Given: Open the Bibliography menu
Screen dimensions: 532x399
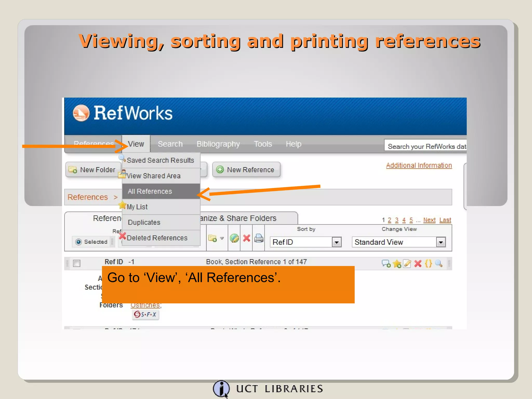Looking at the screenshot, I should tap(218, 144).
